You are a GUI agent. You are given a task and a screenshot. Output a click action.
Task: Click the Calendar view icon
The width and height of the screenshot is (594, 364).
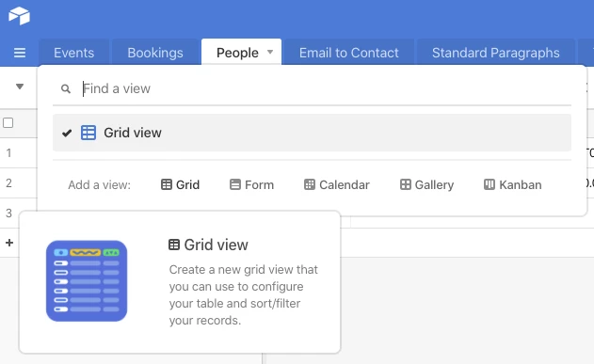[310, 184]
